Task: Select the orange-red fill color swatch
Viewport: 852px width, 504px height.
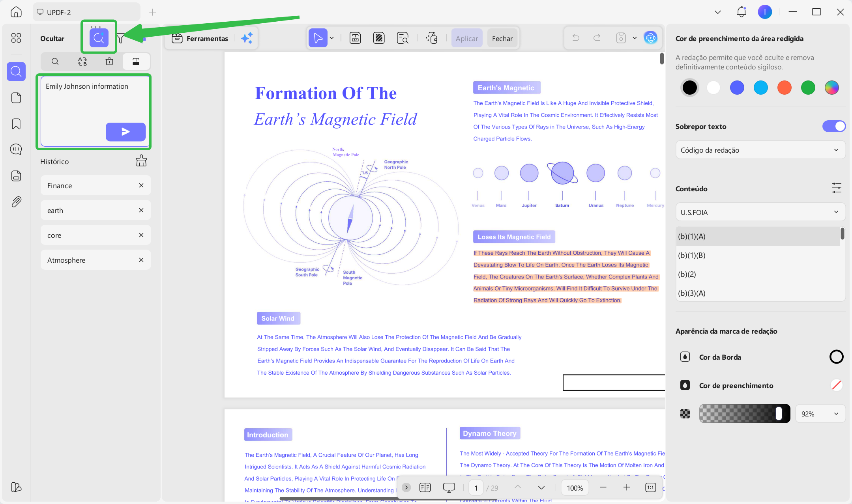Action: click(785, 88)
